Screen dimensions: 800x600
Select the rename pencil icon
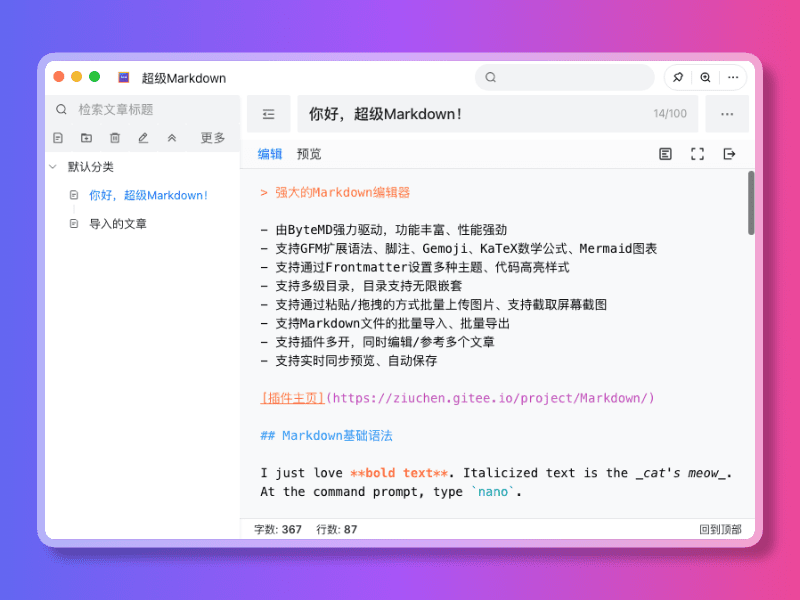(141, 138)
